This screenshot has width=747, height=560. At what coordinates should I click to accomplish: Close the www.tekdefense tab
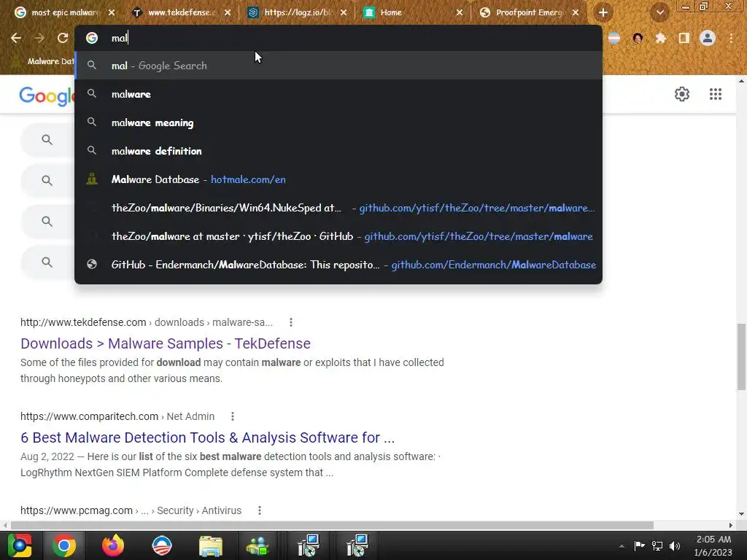pos(228,13)
